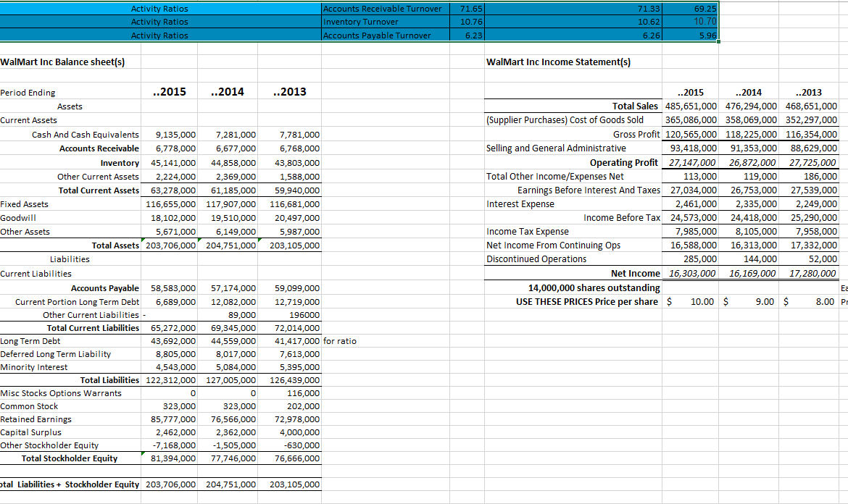Select the Accounts Receivable Turnover label cell
Viewport: 848px width, 504px height.
(x=383, y=8)
